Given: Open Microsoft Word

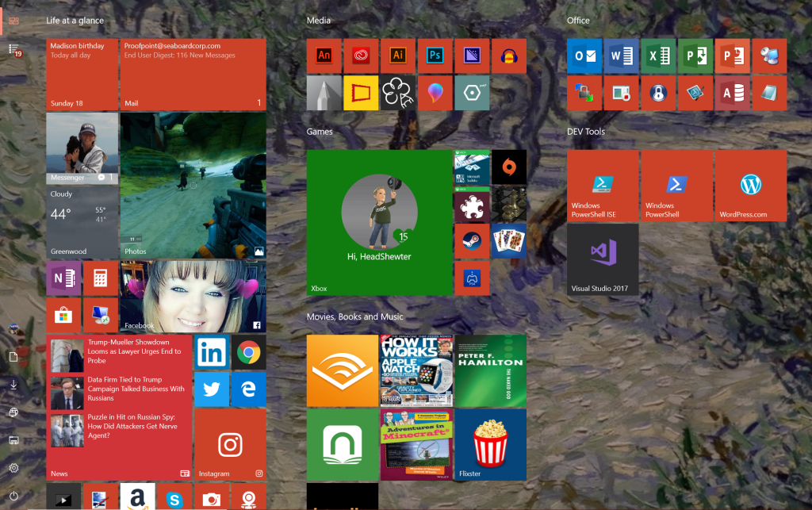Looking at the screenshot, I should click(x=621, y=56).
